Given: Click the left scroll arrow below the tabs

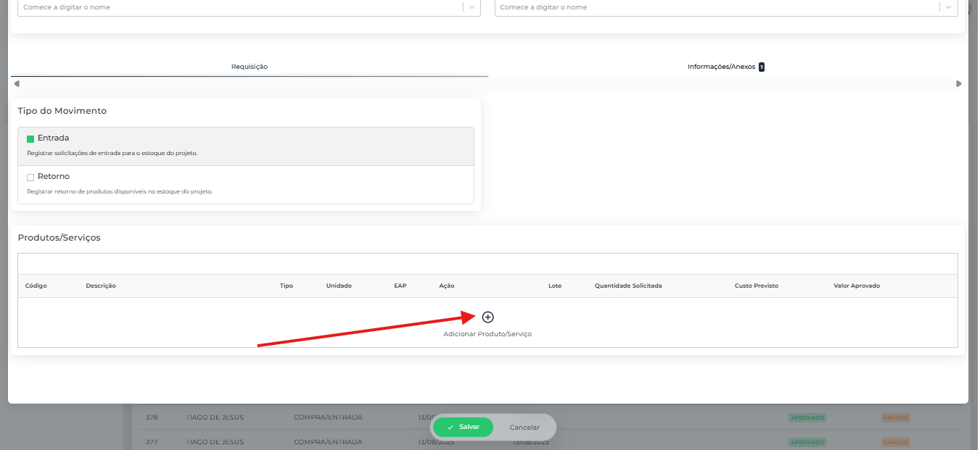Looking at the screenshot, I should (x=17, y=84).
